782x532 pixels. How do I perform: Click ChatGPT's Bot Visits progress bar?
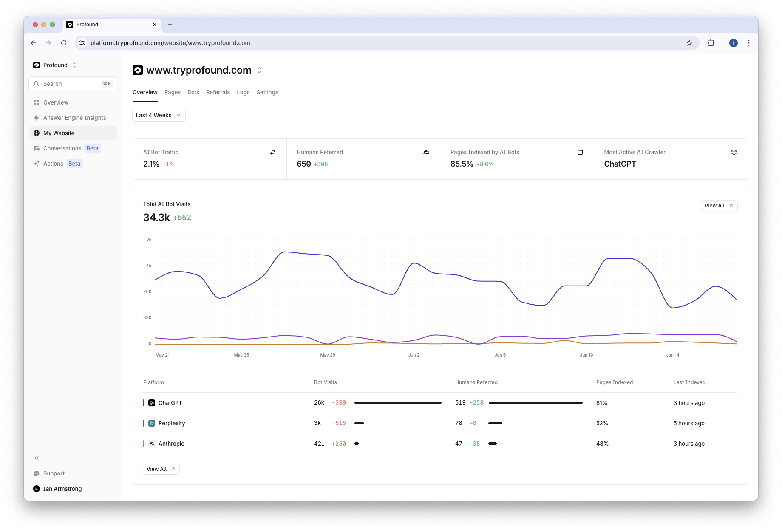click(398, 403)
